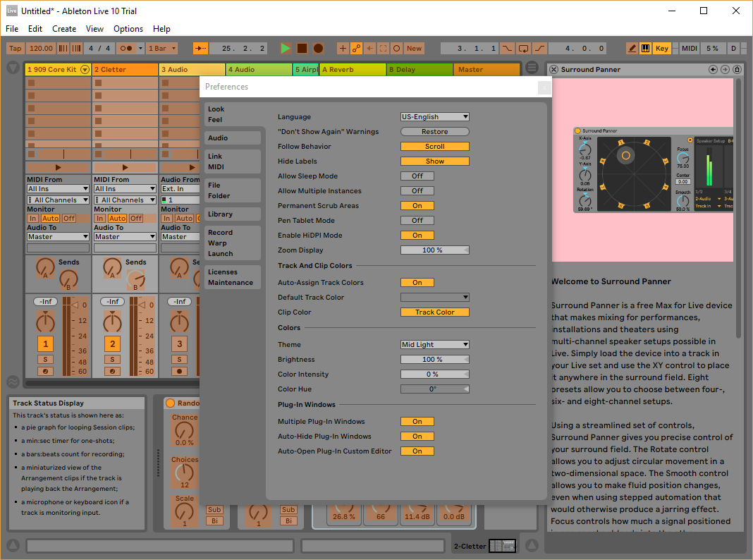Toggle Auto-Assign Track Colors

[x=417, y=283]
